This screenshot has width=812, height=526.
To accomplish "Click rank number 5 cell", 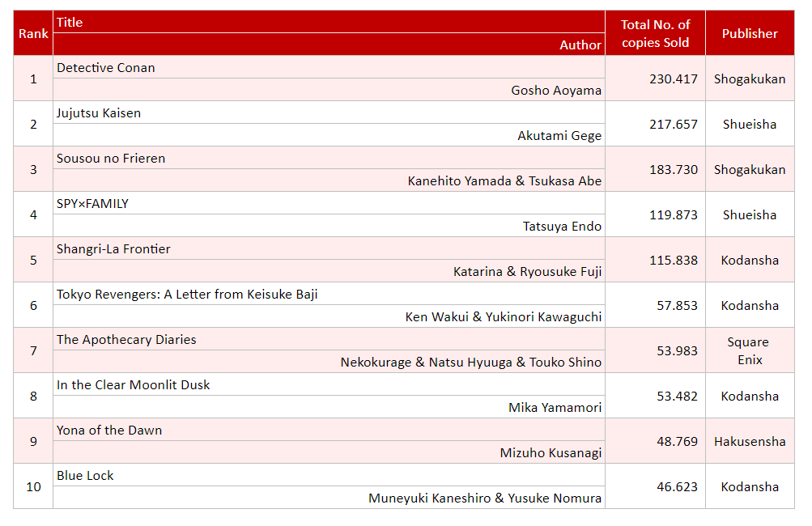I will tap(33, 260).
